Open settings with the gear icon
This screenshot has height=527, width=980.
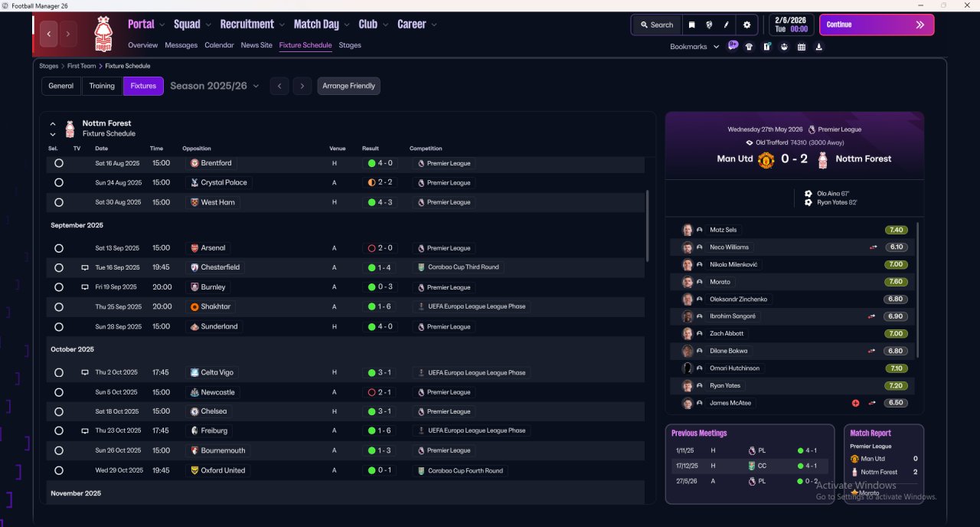747,25
